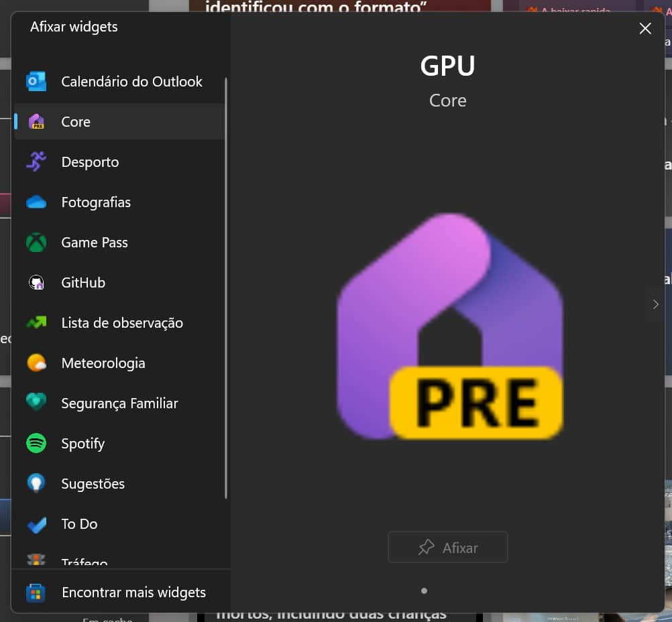
Task: Open Encontrar mais widgets link
Action: (133, 593)
